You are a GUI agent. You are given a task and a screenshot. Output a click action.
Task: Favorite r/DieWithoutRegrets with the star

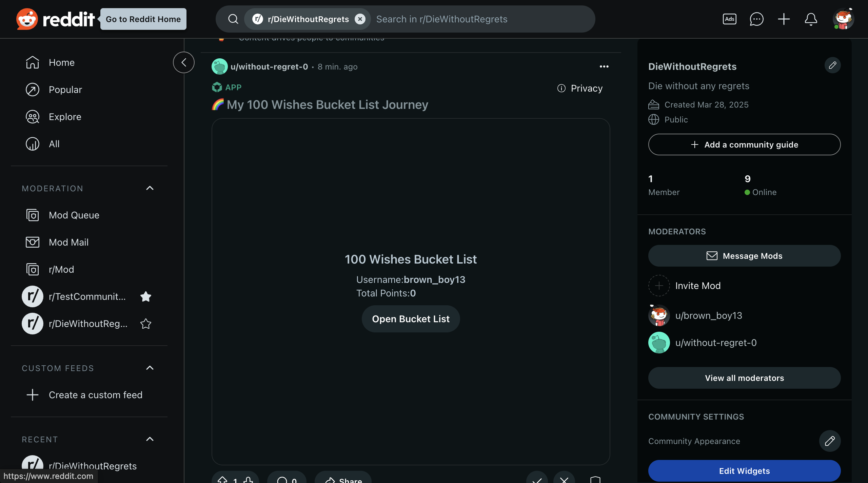(146, 324)
